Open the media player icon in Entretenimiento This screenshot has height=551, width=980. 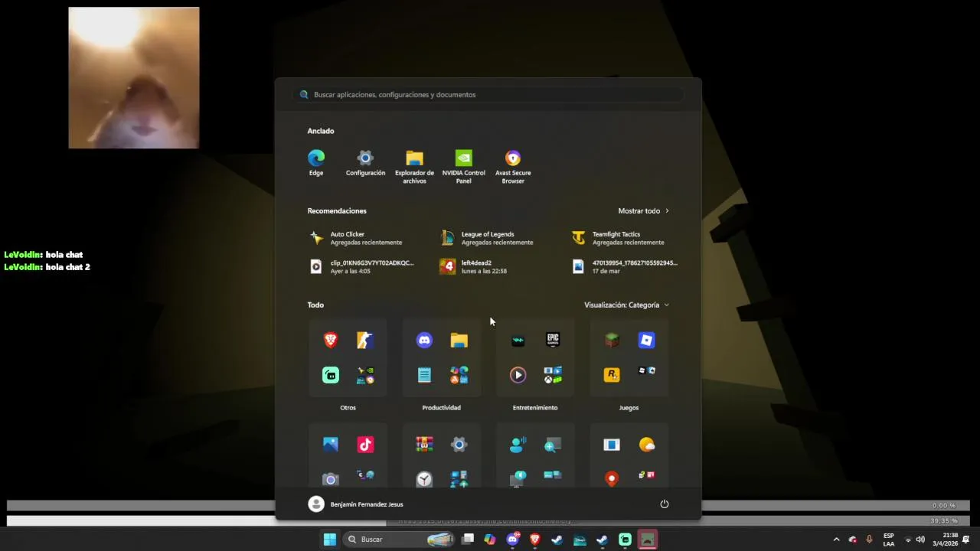click(x=518, y=375)
